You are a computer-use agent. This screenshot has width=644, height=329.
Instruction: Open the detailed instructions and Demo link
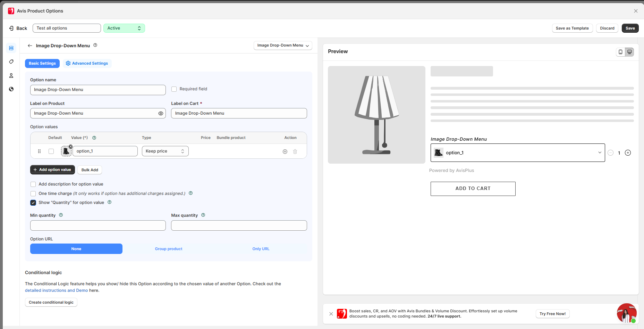(x=56, y=290)
